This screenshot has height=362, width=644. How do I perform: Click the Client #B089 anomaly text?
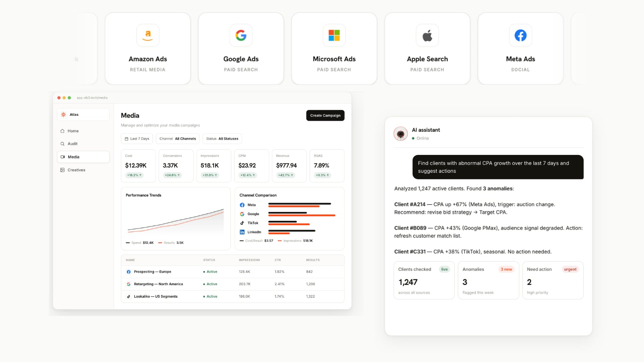click(x=488, y=232)
